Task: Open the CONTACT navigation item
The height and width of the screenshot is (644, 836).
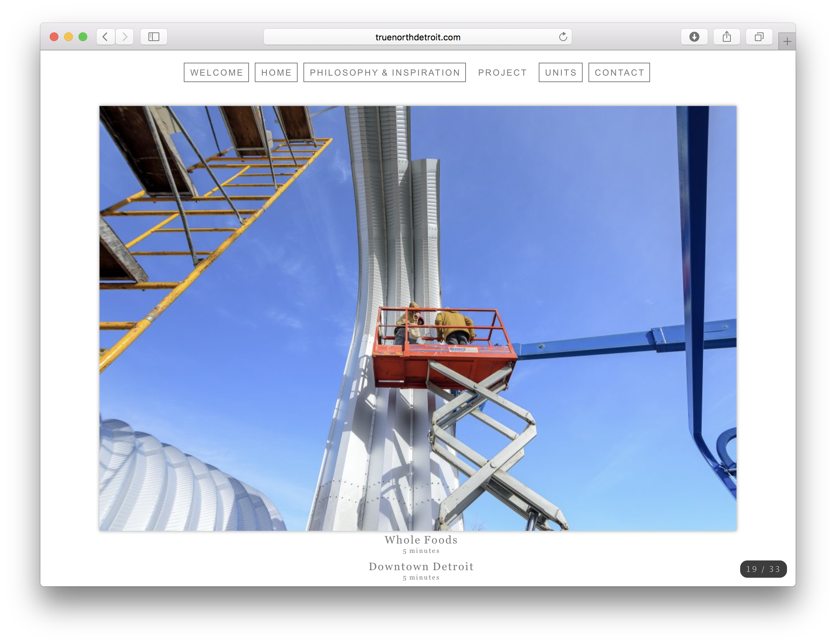Action: click(x=619, y=72)
